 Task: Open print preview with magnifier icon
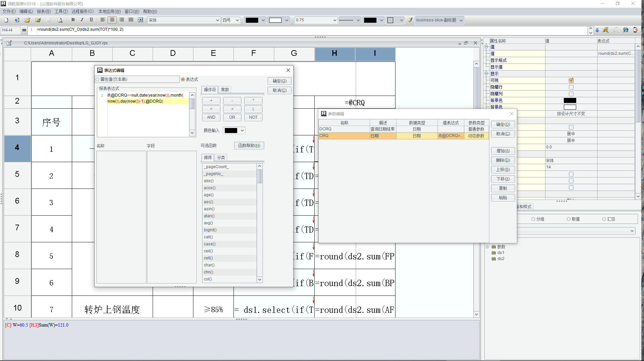pos(60,20)
